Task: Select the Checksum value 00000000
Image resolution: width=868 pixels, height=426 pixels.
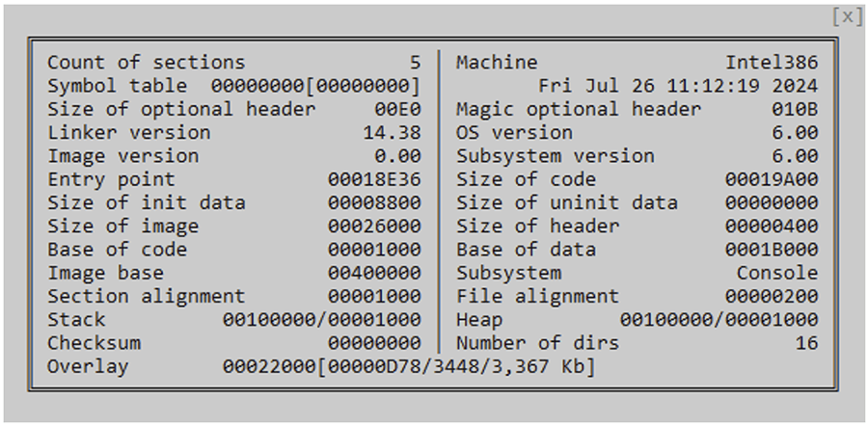Action: coord(374,343)
